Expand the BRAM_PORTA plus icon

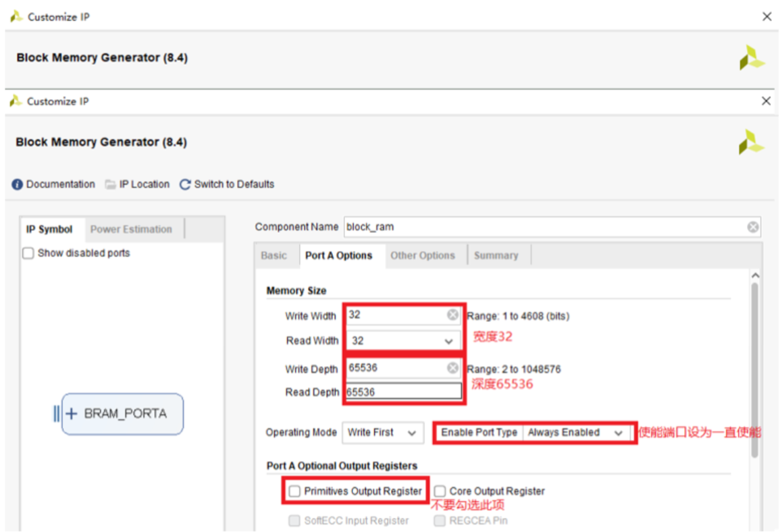pos(71,414)
